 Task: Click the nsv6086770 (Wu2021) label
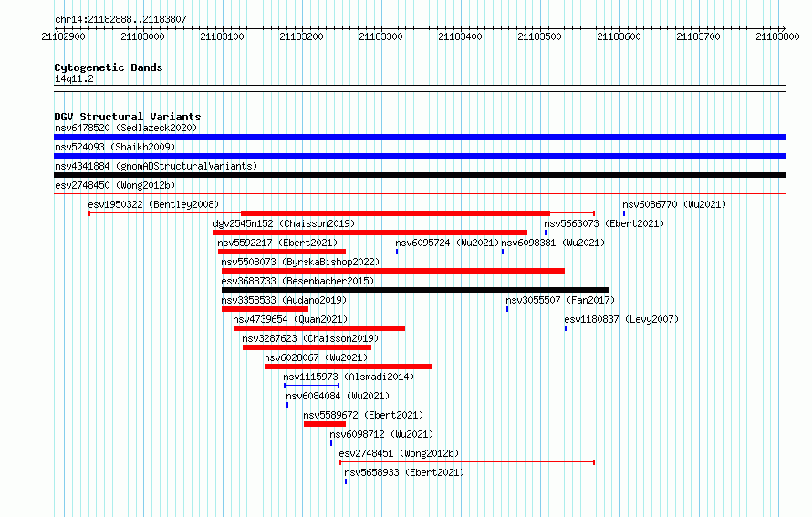(674, 204)
